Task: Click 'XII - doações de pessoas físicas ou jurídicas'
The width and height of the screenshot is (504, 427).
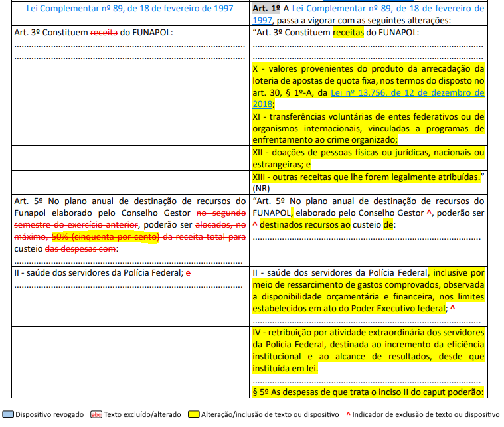Action: pos(341,153)
